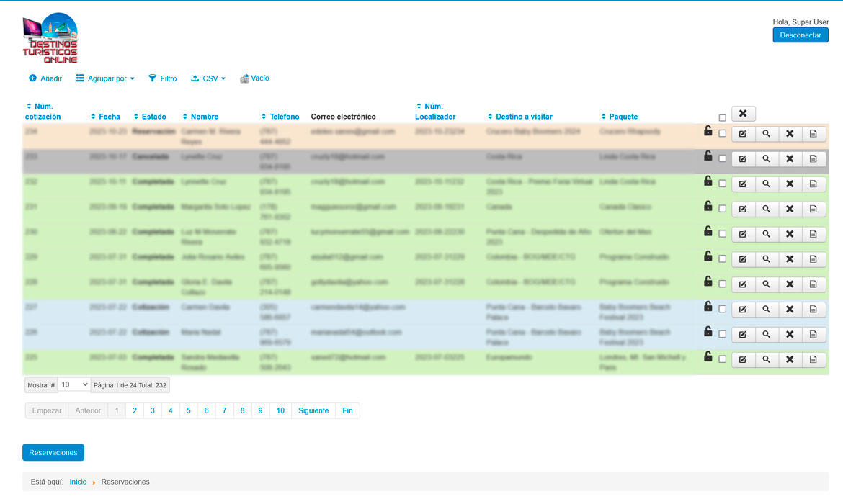Click the magnifier view icon in the gray Cancelada row
This screenshot has width=843, height=504.
click(x=766, y=158)
